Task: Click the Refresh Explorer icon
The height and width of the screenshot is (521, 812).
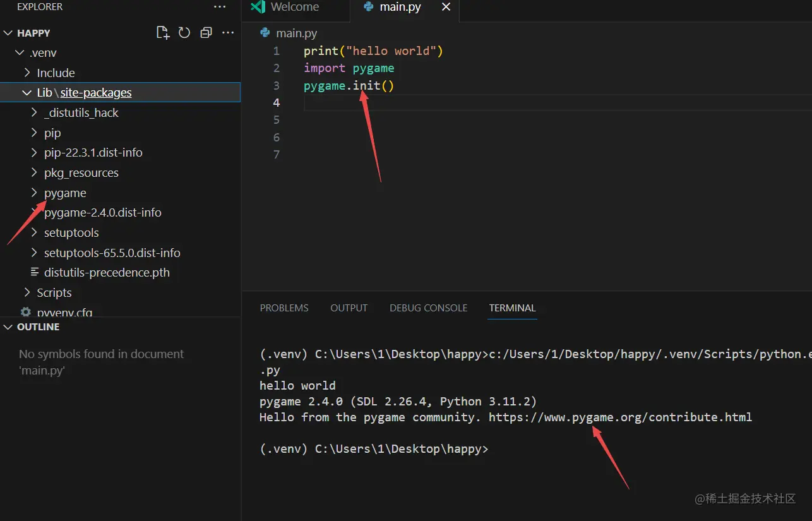Action: pos(184,33)
